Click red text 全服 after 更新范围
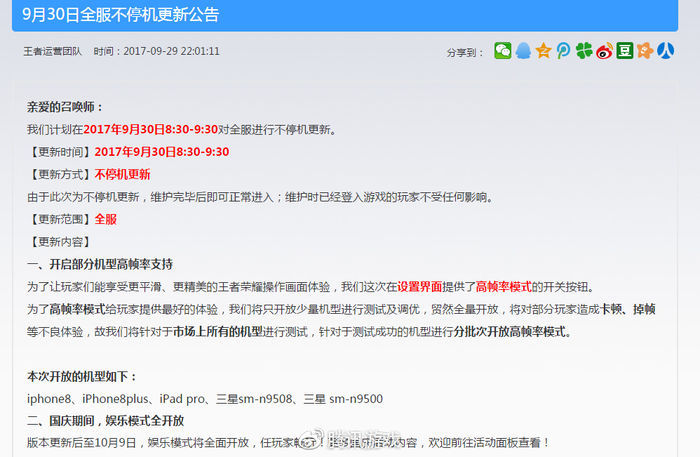The image size is (700, 457). click(x=105, y=219)
